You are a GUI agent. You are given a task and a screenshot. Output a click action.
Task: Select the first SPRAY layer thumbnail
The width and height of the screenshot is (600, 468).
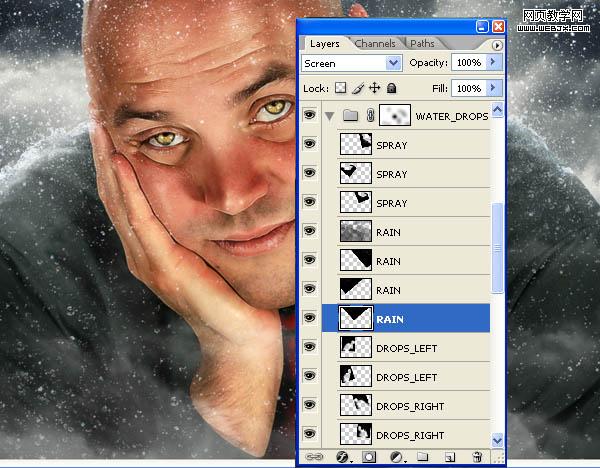click(x=355, y=144)
